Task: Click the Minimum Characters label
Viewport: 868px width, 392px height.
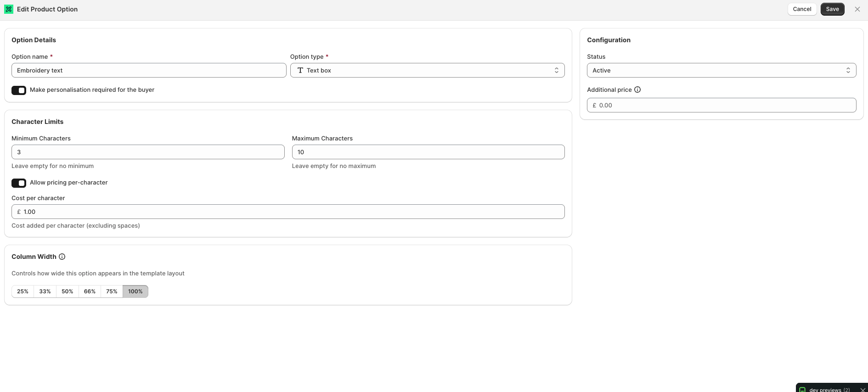Action: pyautogui.click(x=41, y=138)
